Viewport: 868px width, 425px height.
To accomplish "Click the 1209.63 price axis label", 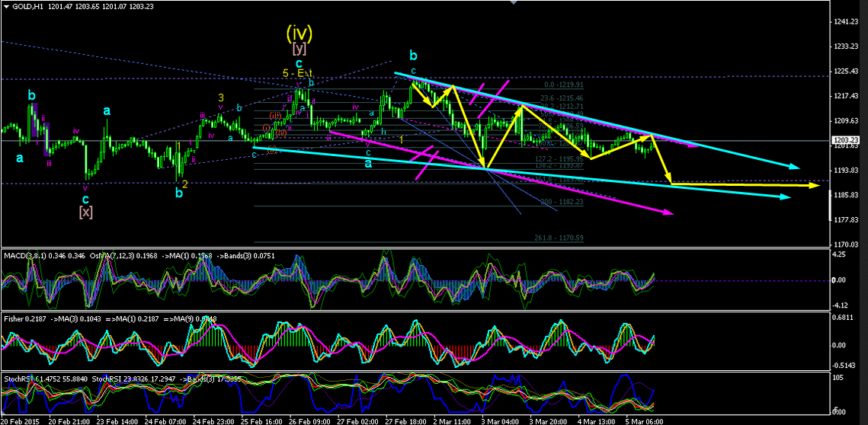I will point(847,120).
